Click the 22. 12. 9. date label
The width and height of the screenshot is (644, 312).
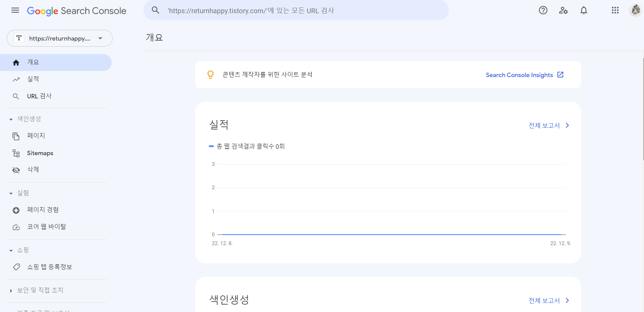560,243
